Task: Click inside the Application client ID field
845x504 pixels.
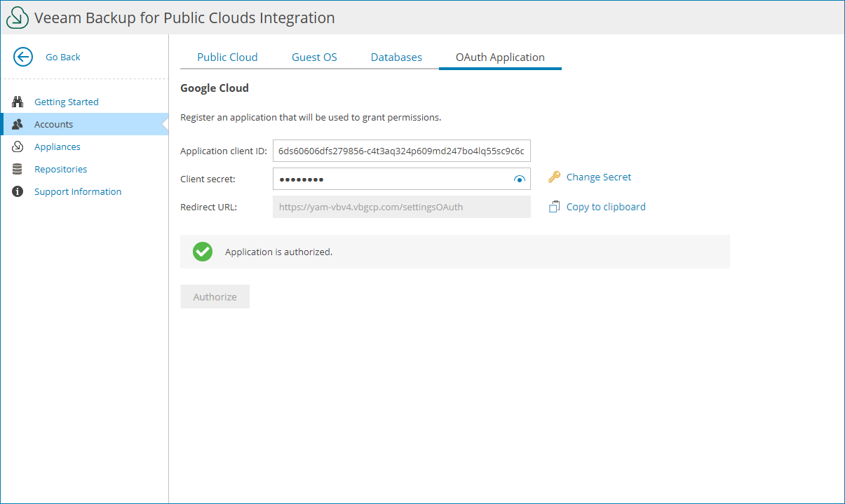Action: tap(401, 150)
